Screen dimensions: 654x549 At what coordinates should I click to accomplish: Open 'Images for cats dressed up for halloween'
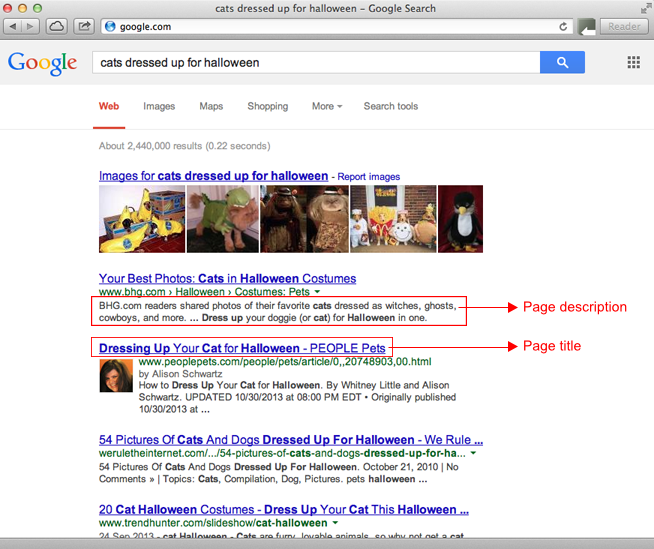tap(214, 176)
